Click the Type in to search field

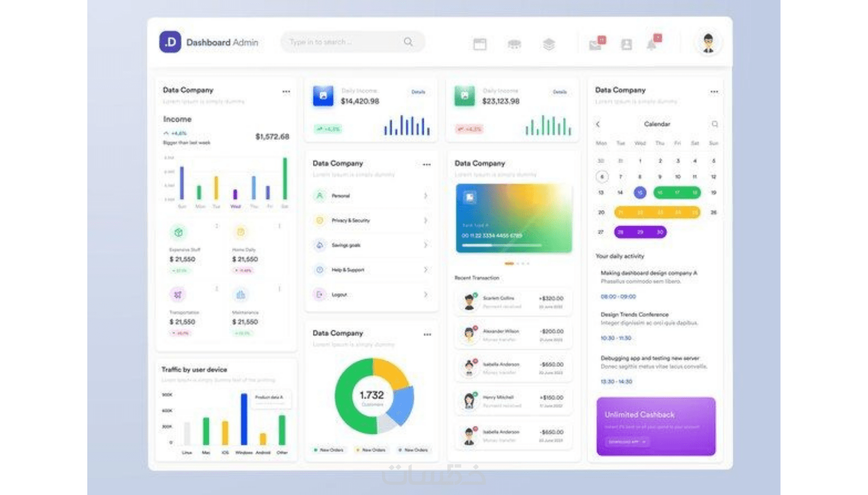tap(352, 42)
